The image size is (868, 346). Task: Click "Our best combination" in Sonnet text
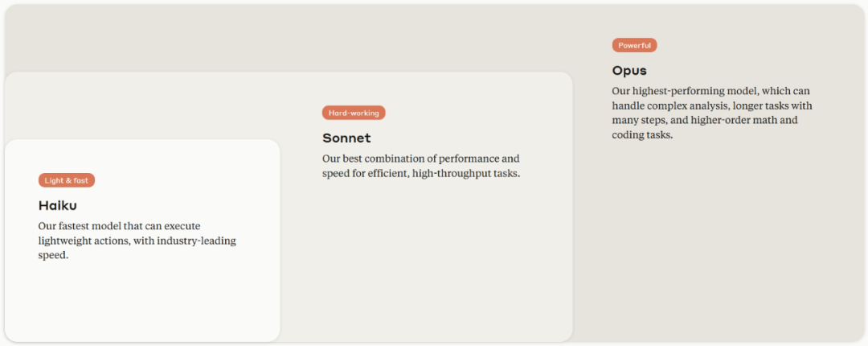point(371,159)
